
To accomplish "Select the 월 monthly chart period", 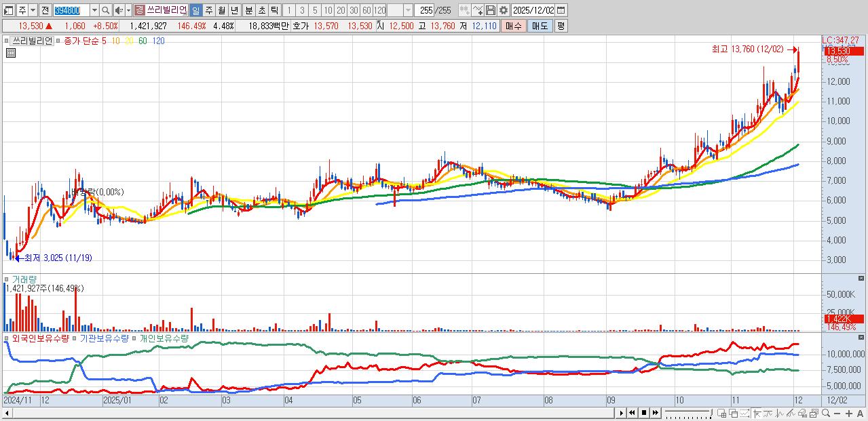I will pos(221,10).
